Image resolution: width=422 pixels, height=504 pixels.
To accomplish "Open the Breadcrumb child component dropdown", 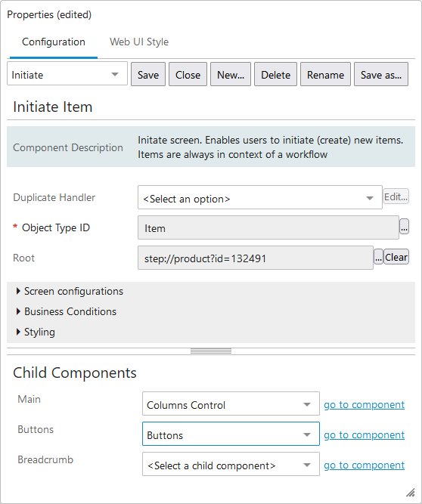I will pos(231,464).
